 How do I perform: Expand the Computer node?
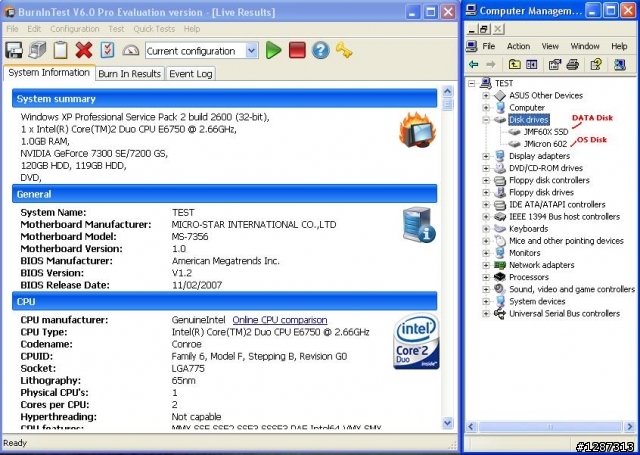[486, 108]
